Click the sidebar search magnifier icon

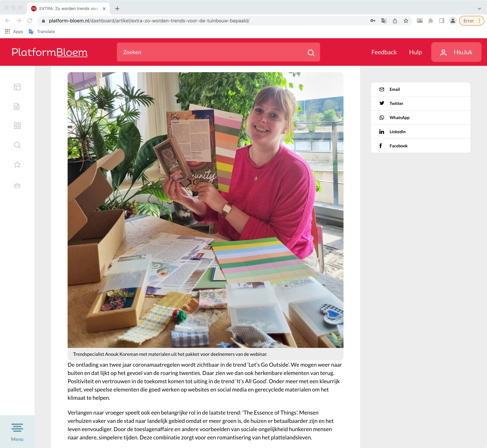tap(17, 145)
